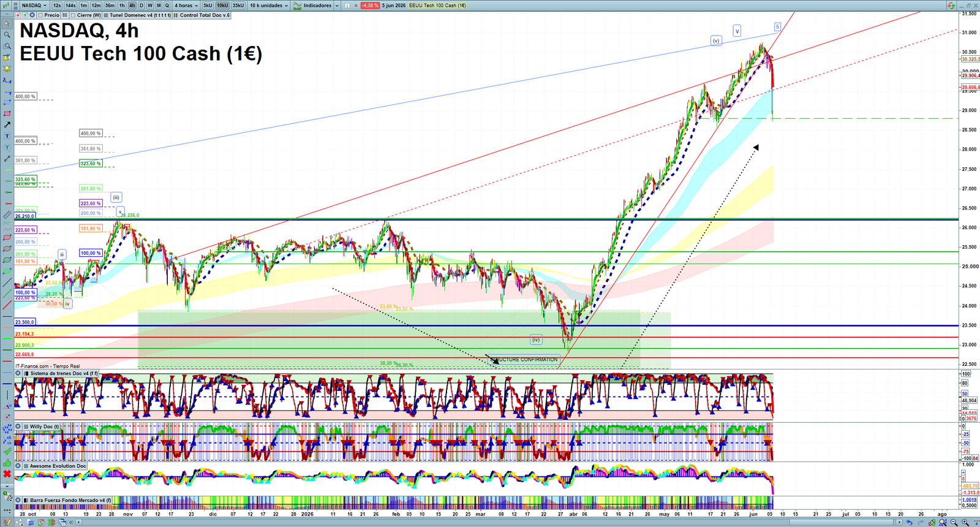Select the green checkmark tool
This screenshot has width=980, height=527.
[7, 452]
